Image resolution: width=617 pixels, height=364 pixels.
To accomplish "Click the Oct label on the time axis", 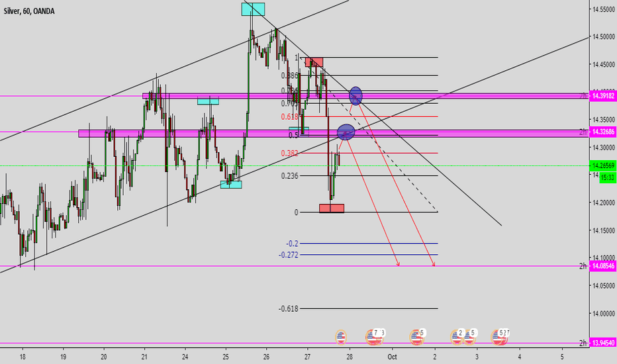I will (393, 357).
